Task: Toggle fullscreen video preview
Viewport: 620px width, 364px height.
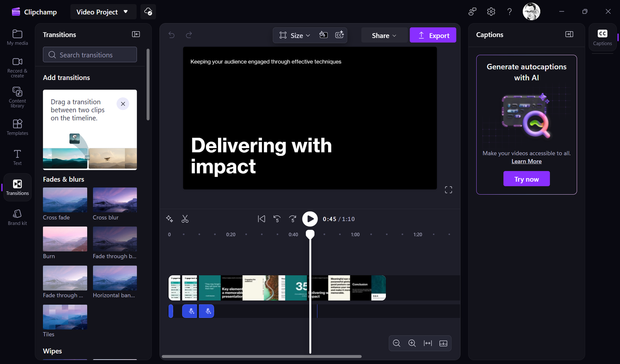Action: (448, 189)
